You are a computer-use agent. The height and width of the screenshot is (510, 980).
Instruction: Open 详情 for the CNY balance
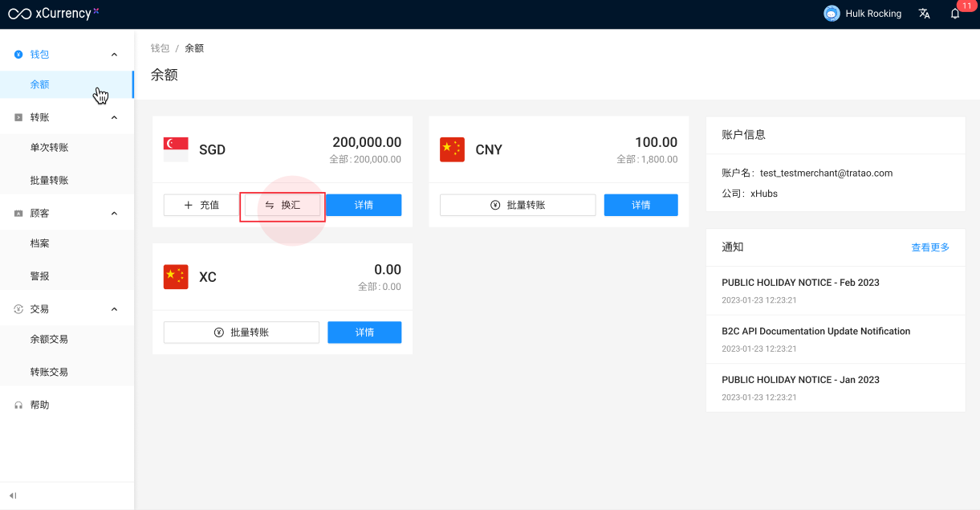click(x=641, y=205)
